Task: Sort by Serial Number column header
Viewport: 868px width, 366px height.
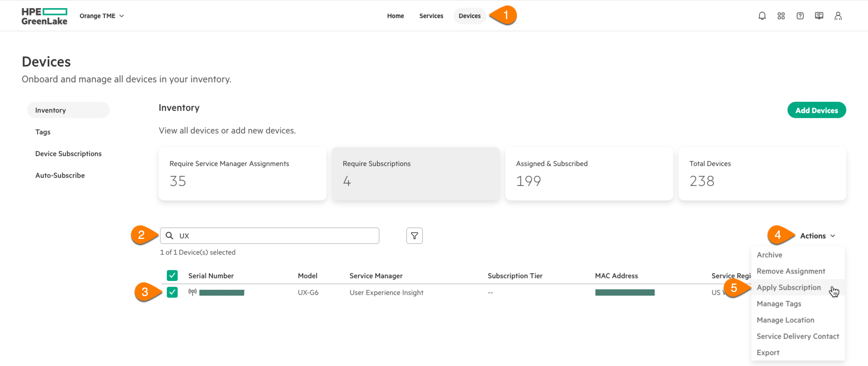Action: click(x=211, y=276)
